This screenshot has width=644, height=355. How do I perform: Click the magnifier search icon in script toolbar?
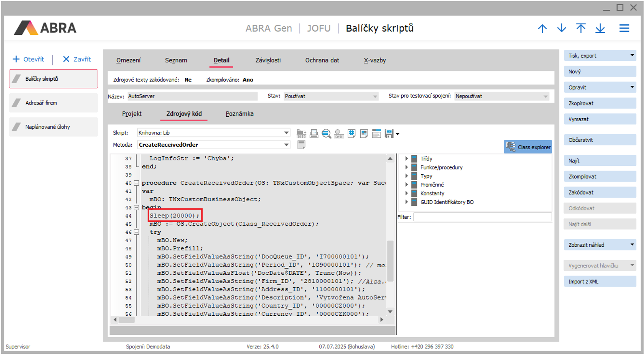[x=326, y=134]
